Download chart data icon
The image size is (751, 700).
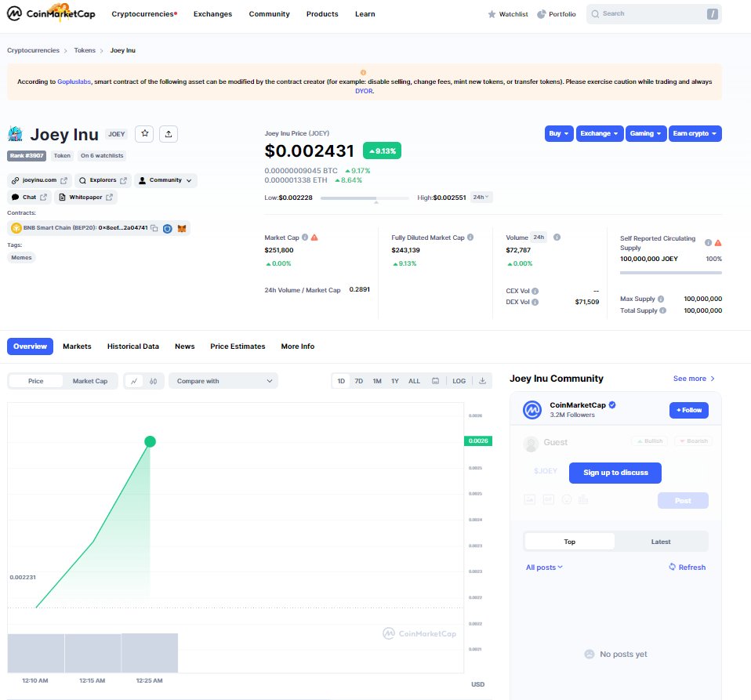coord(482,381)
